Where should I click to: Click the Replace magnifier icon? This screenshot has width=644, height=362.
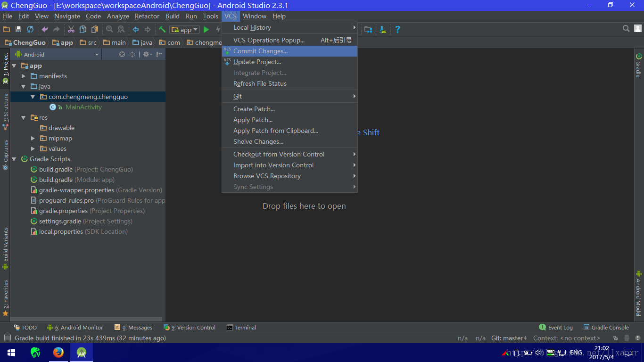pos(121,29)
